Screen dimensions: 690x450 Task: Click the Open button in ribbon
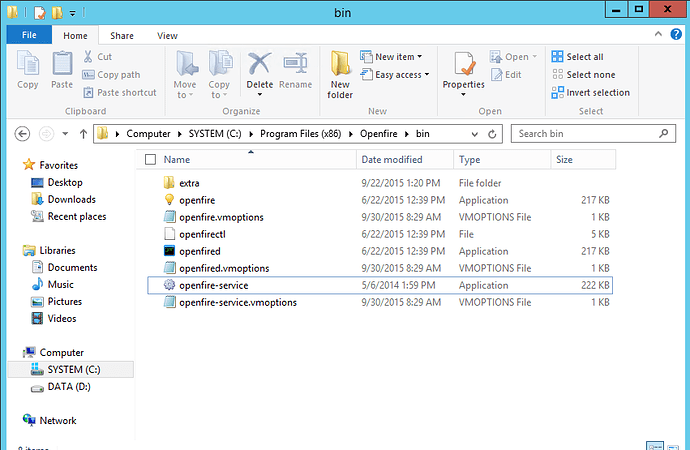[x=514, y=56]
